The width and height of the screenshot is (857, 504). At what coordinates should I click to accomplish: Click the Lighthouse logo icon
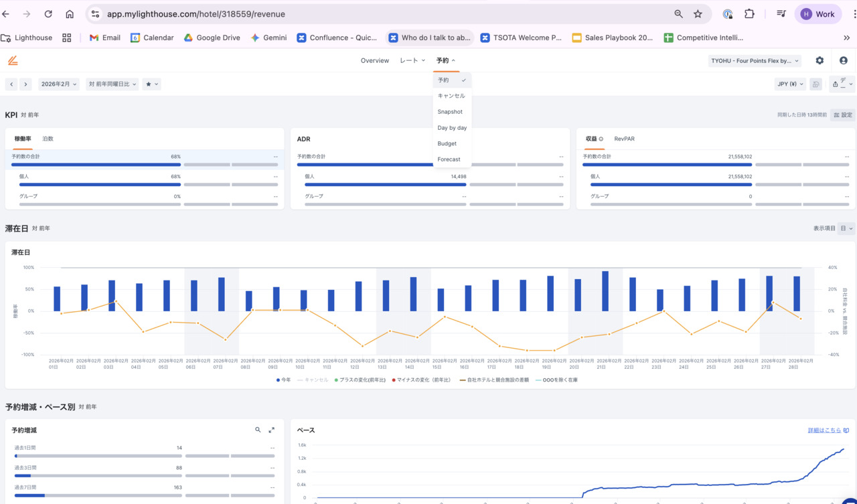(x=13, y=61)
